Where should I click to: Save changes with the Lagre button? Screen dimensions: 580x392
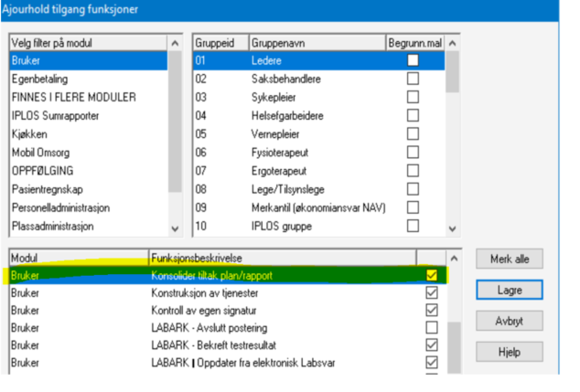click(x=510, y=290)
